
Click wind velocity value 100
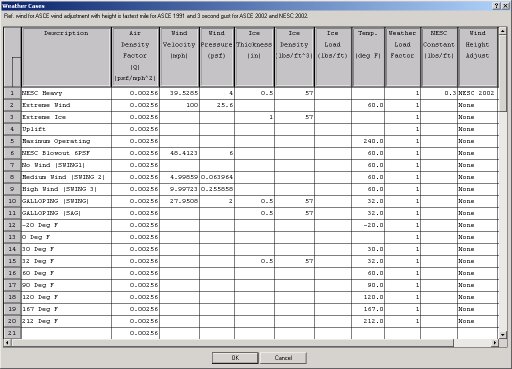[179, 105]
